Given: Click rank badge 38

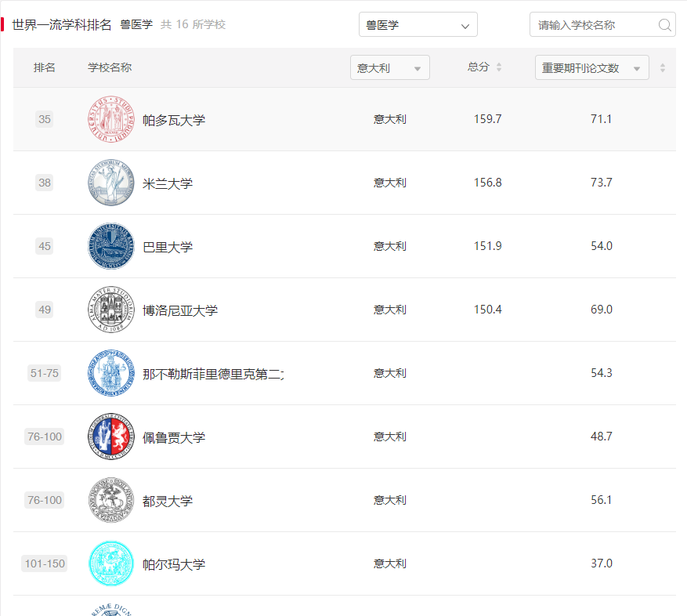Looking at the screenshot, I should 44,183.
